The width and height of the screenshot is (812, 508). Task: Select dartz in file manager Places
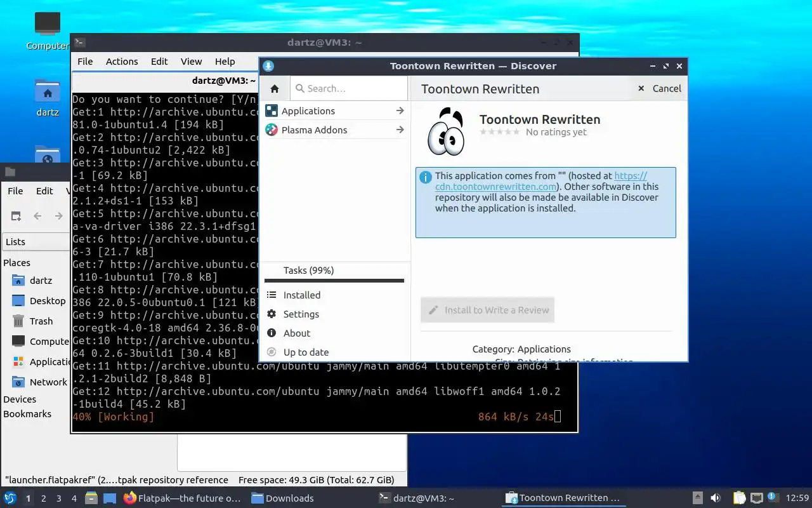point(41,280)
